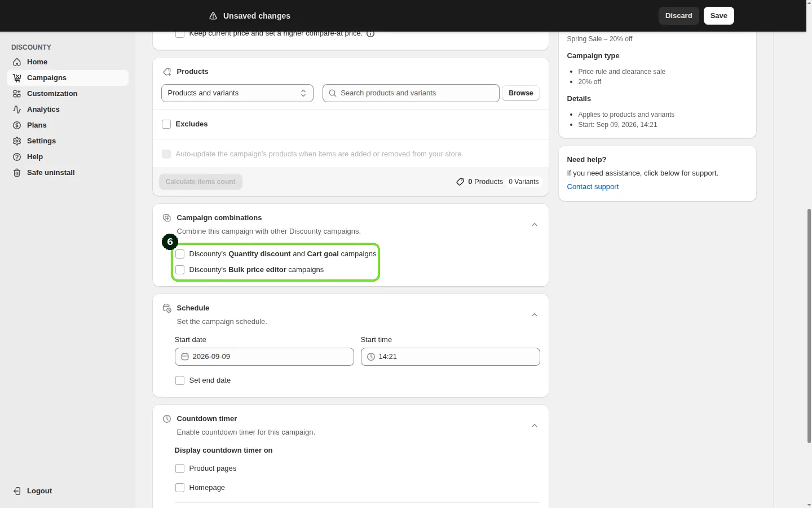The width and height of the screenshot is (812, 508).
Task: Click the Logout arrow icon
Action: pos(17,491)
